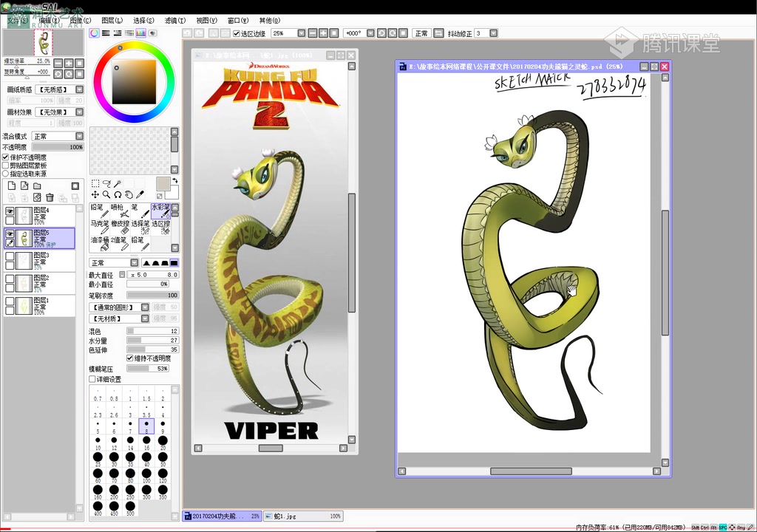This screenshot has width=757, height=532.
Task: Show hidden layer 图层3
Action: click(9, 256)
